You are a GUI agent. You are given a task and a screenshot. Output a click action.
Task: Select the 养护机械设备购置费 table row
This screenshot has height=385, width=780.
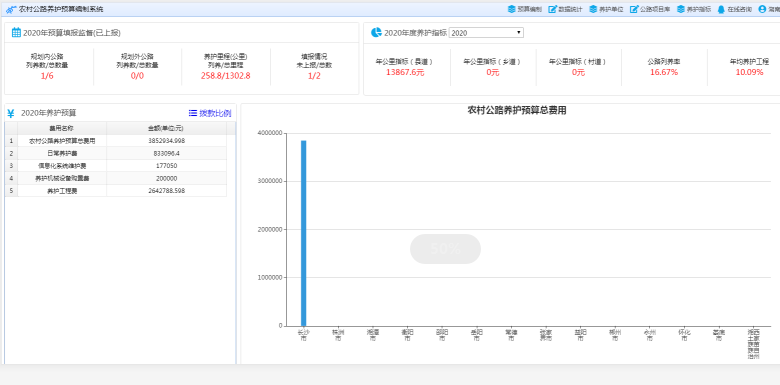pos(115,178)
